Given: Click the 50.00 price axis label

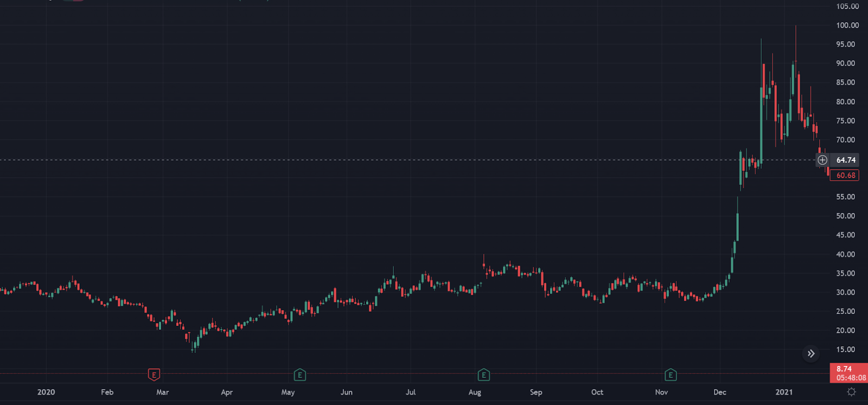Looking at the screenshot, I should [x=846, y=216].
